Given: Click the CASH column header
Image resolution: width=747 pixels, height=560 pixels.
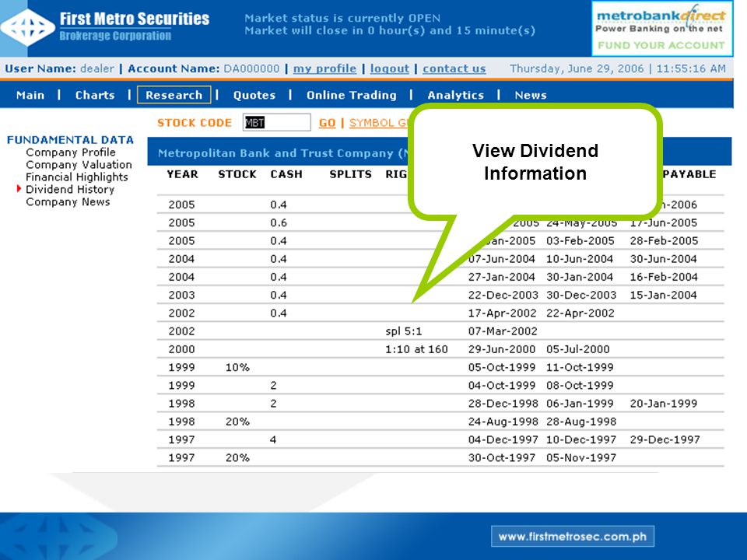Looking at the screenshot, I should pyautogui.click(x=286, y=174).
